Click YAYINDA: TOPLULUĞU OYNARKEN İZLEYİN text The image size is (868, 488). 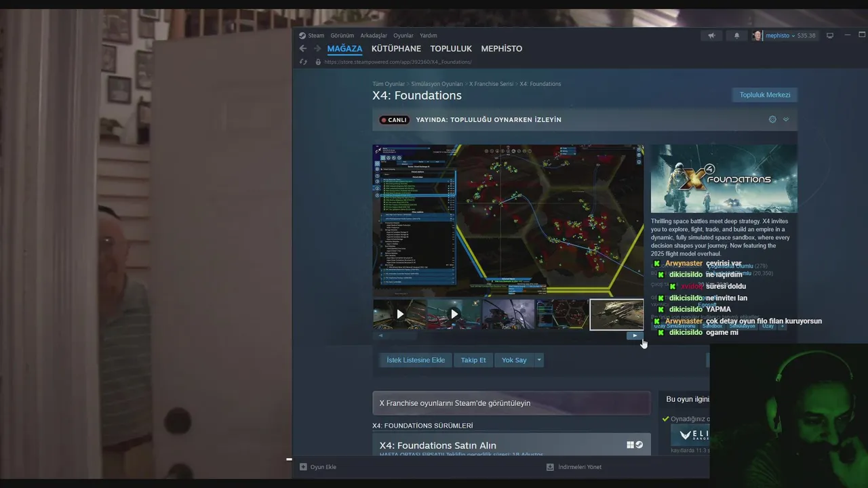[488, 120]
